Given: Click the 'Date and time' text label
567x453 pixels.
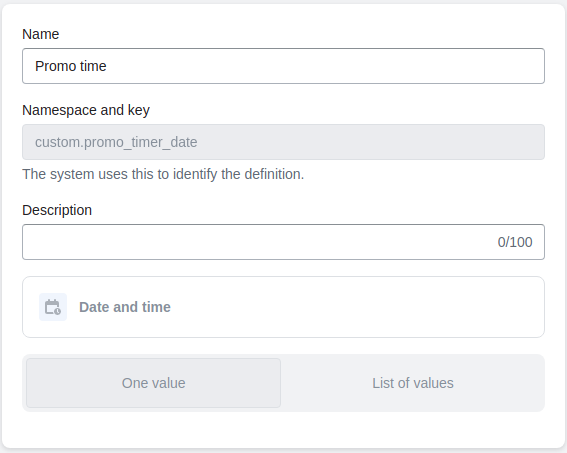Looking at the screenshot, I should pos(125,307).
